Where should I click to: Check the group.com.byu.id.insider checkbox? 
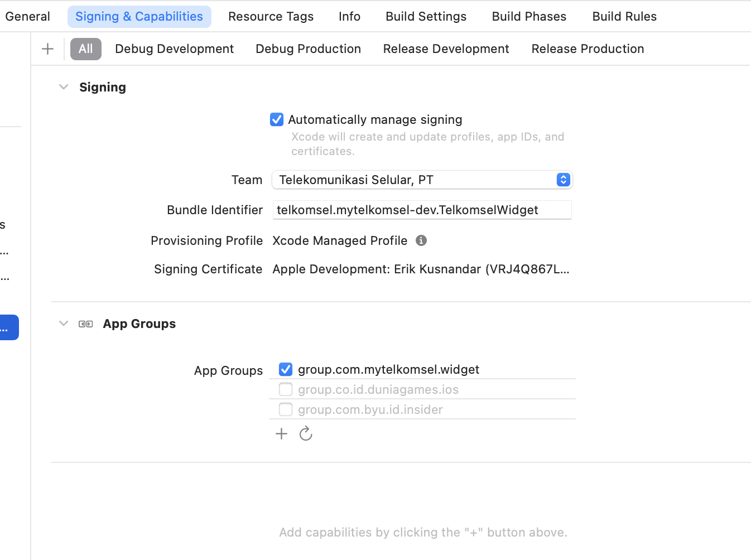pyautogui.click(x=286, y=409)
